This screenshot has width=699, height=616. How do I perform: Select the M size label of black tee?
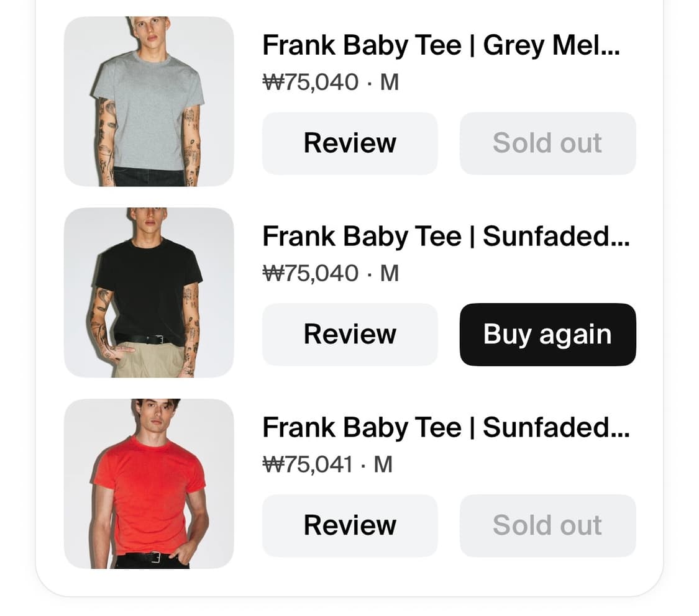[x=389, y=273]
